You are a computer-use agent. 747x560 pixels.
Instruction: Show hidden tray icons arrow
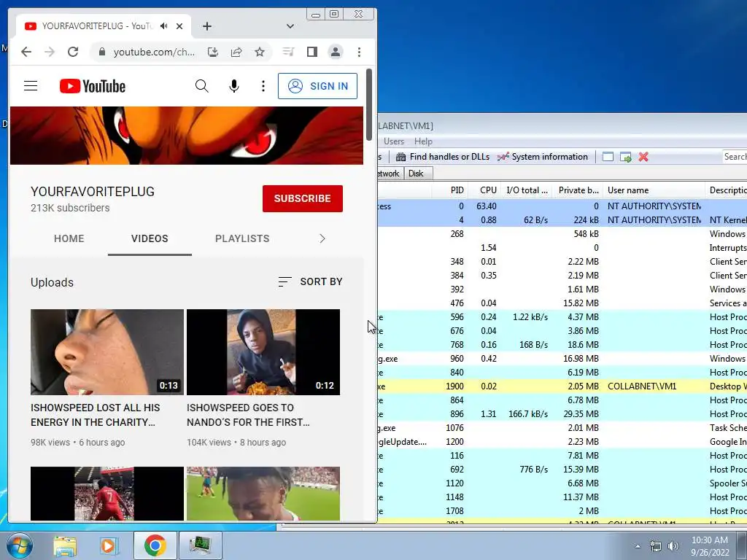[x=638, y=546]
